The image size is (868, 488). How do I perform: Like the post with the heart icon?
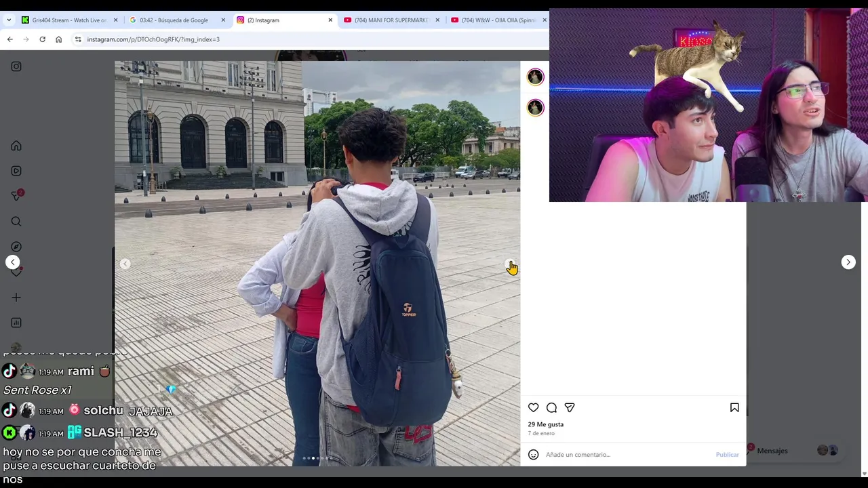534,407
